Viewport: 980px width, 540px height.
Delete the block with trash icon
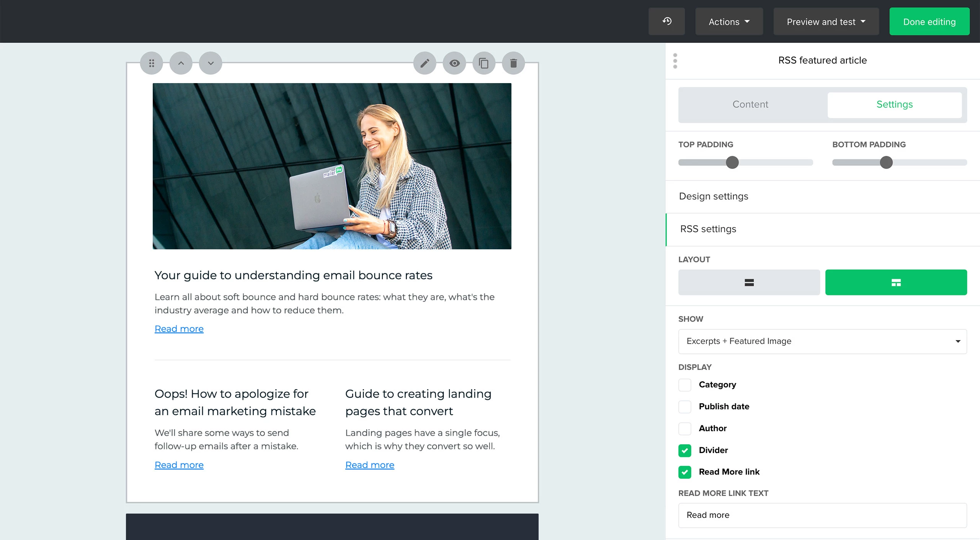tap(513, 63)
